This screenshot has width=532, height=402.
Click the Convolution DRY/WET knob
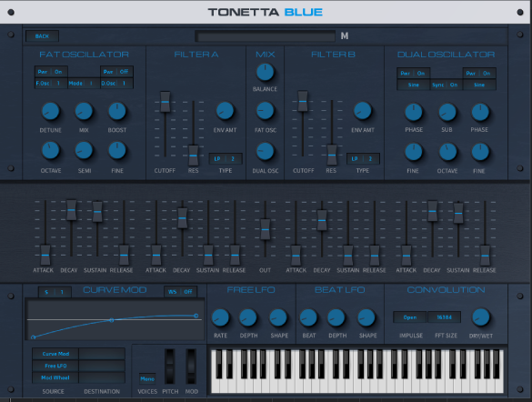click(481, 317)
